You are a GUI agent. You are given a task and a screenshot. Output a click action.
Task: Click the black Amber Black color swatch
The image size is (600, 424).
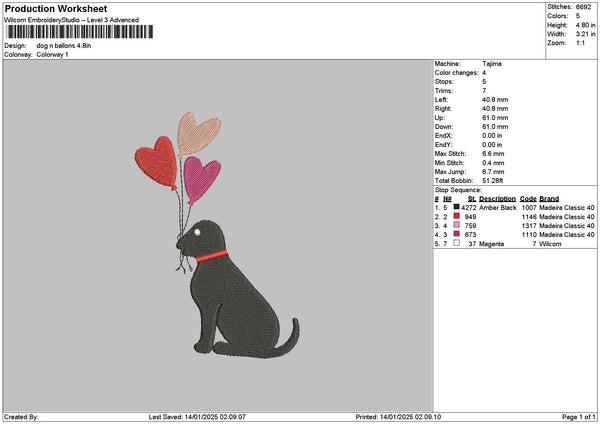[x=456, y=207]
